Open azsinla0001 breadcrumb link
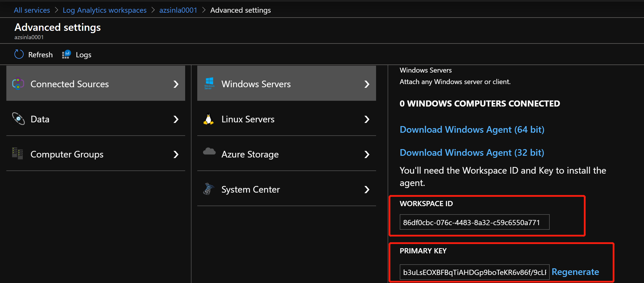The image size is (644, 283). [178, 10]
